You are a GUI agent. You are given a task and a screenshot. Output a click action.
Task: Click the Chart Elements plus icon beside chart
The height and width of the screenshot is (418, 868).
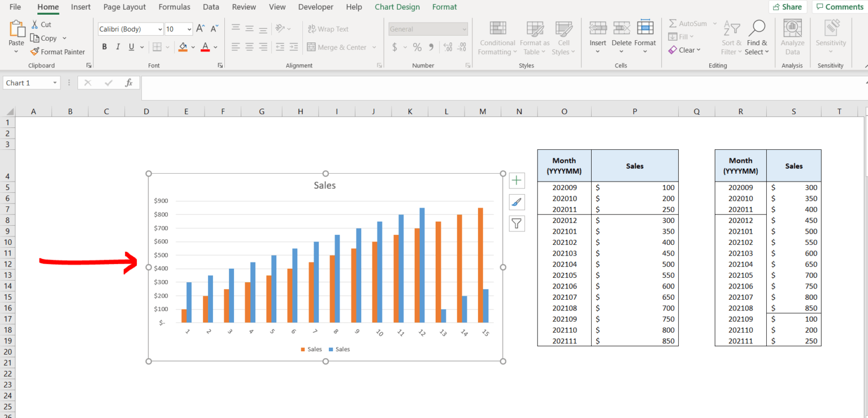pos(517,180)
